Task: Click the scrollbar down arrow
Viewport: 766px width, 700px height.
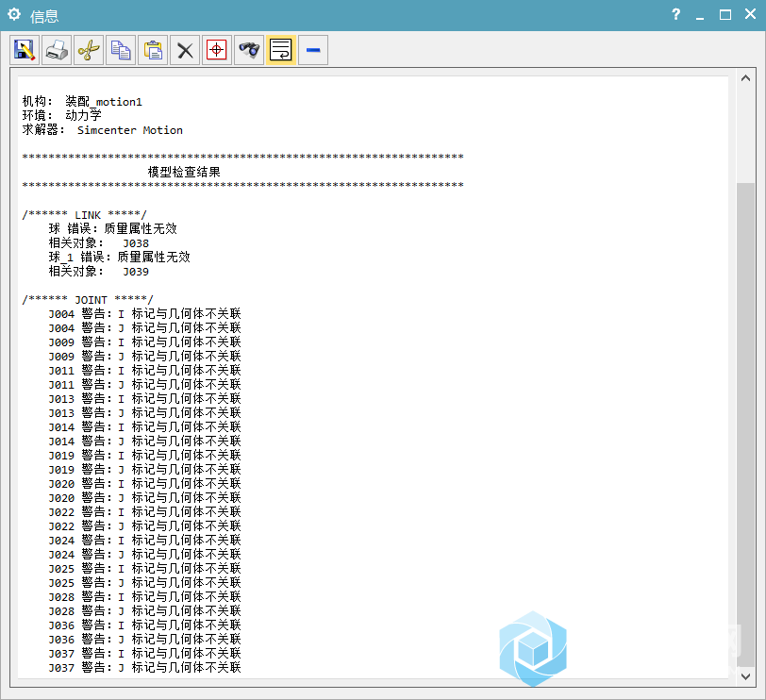Action: tap(745, 676)
